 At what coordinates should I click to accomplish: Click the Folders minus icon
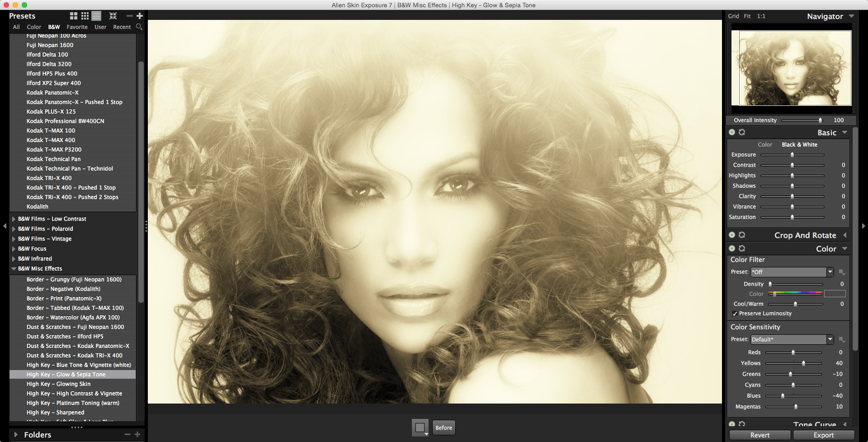pyautogui.click(x=127, y=434)
